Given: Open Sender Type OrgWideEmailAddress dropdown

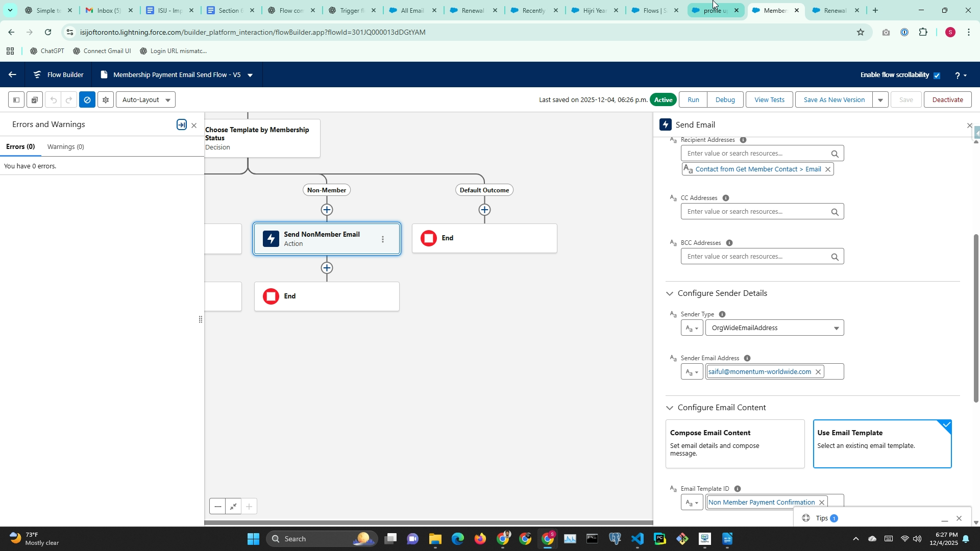Looking at the screenshot, I should [x=774, y=328].
